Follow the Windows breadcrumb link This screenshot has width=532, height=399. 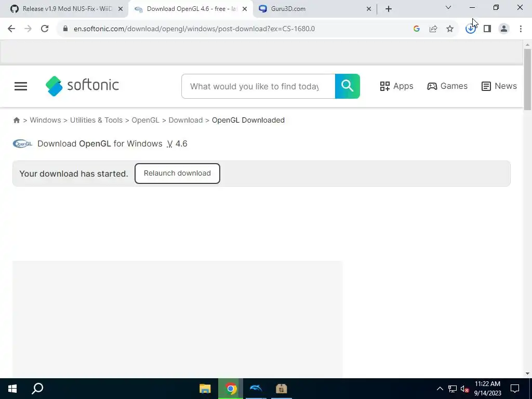[x=45, y=120]
